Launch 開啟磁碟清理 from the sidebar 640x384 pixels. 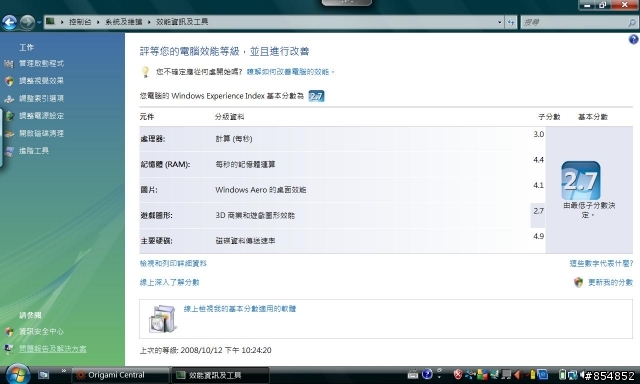click(x=41, y=133)
